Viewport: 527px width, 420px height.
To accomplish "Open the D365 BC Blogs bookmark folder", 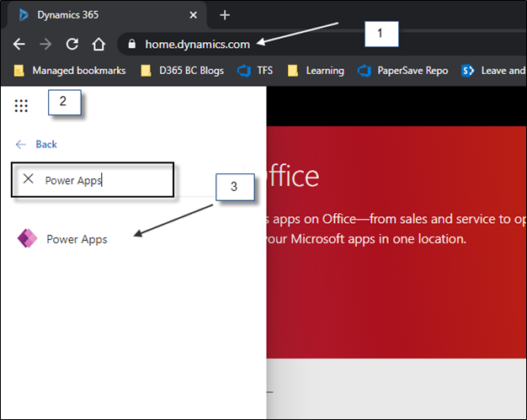I will [182, 71].
